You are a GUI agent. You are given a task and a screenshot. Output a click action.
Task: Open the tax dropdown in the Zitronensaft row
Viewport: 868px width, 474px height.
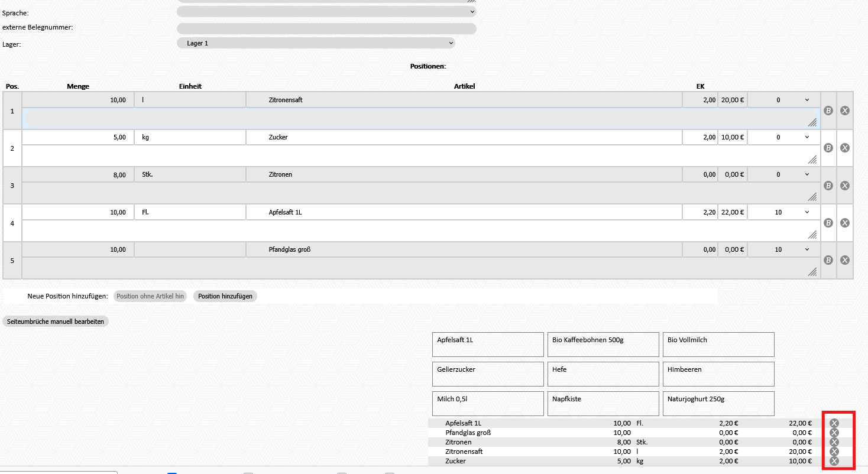[784, 100]
